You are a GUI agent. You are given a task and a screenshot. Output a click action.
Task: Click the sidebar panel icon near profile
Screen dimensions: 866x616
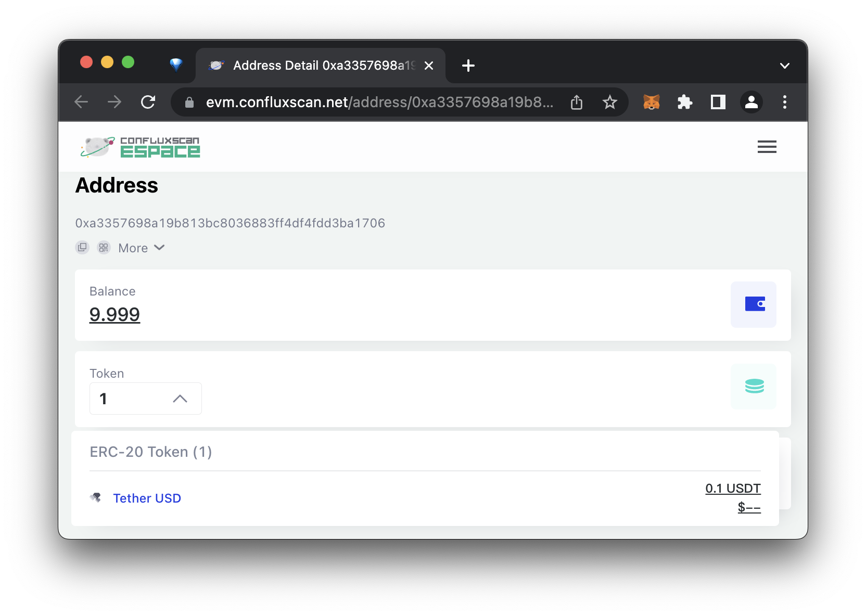point(718,102)
